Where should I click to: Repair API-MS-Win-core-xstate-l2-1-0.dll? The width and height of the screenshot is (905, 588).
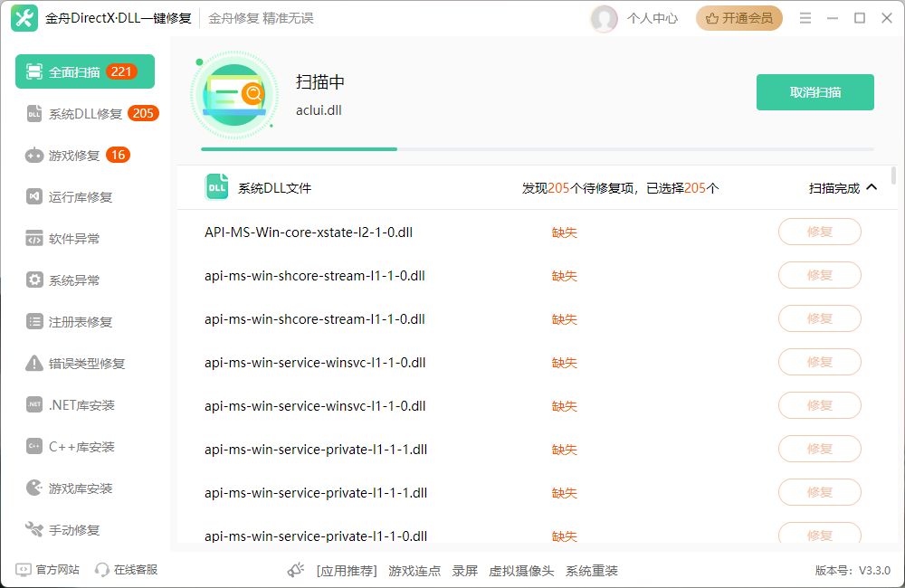[x=820, y=232]
